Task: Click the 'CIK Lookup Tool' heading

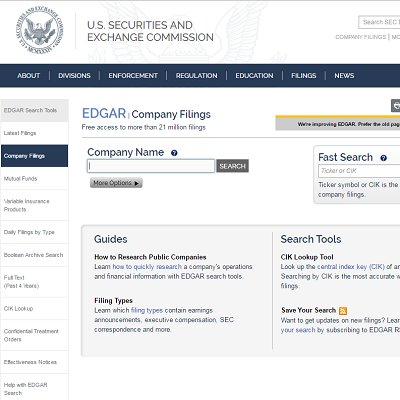Action: [x=307, y=257]
